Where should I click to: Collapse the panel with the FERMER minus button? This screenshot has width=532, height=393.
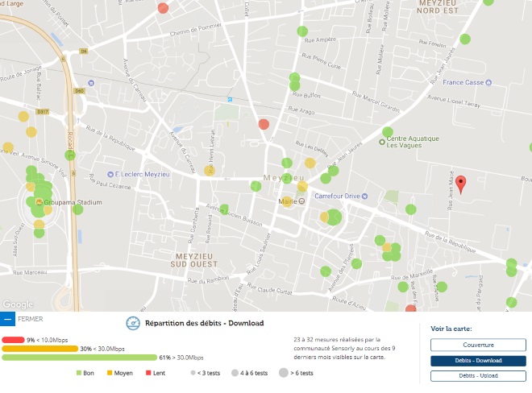[8, 320]
